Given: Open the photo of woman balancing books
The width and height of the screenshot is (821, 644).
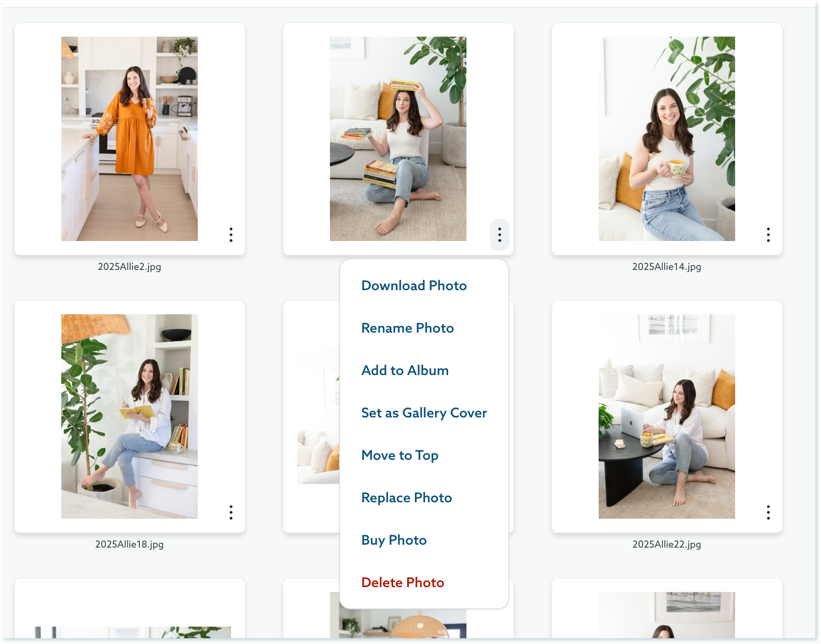Looking at the screenshot, I should tap(398, 139).
